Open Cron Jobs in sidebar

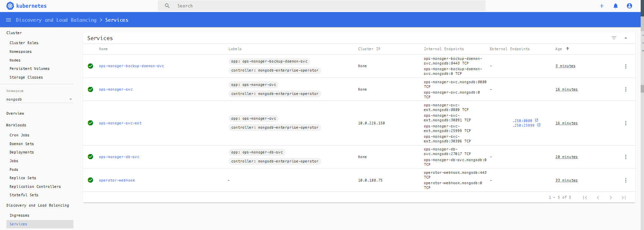(20, 135)
